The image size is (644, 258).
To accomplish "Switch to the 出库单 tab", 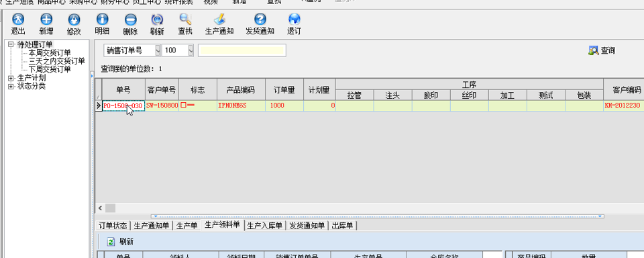I will coord(343,226).
